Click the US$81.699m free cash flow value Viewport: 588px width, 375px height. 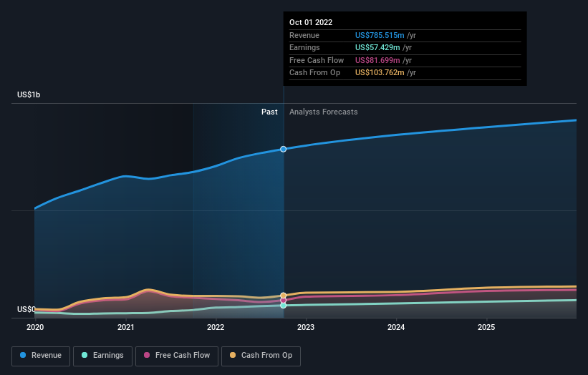377,60
